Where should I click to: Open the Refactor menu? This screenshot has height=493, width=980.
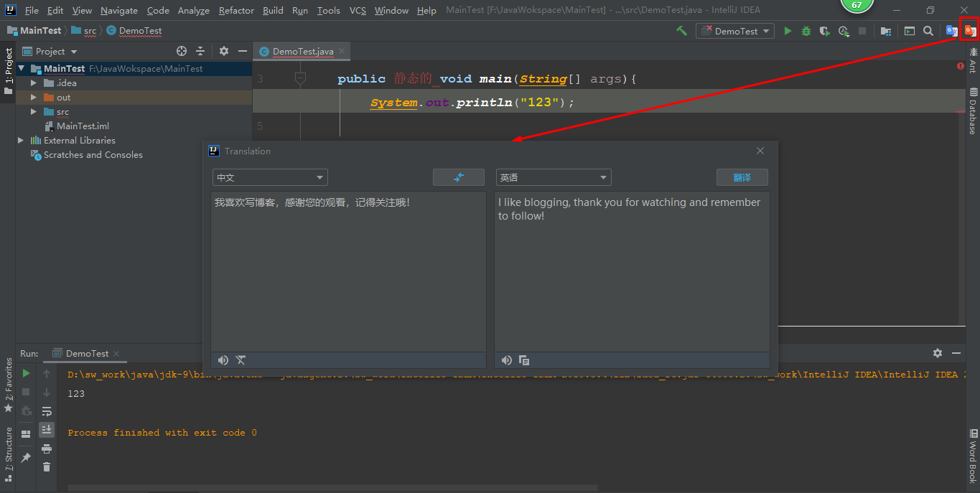point(236,10)
